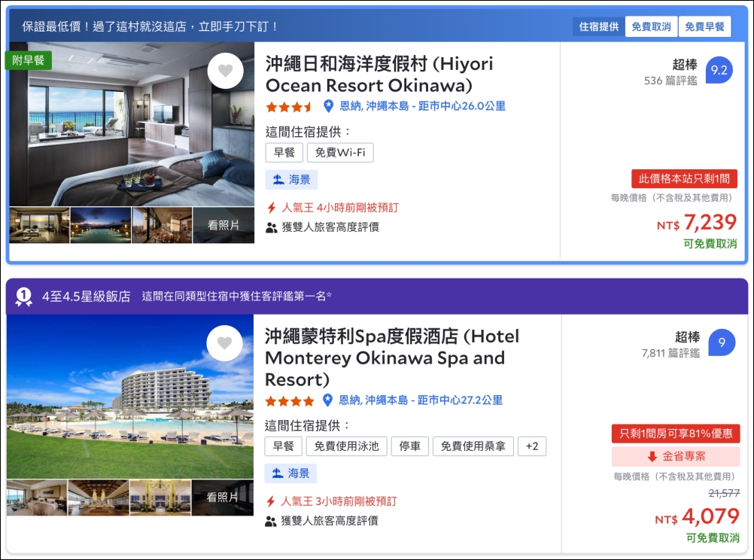Screen dimensions: 754x560
Task: Open Hiyori Ocean Resort Okinawa hotel title
Action: pyautogui.click(x=379, y=74)
